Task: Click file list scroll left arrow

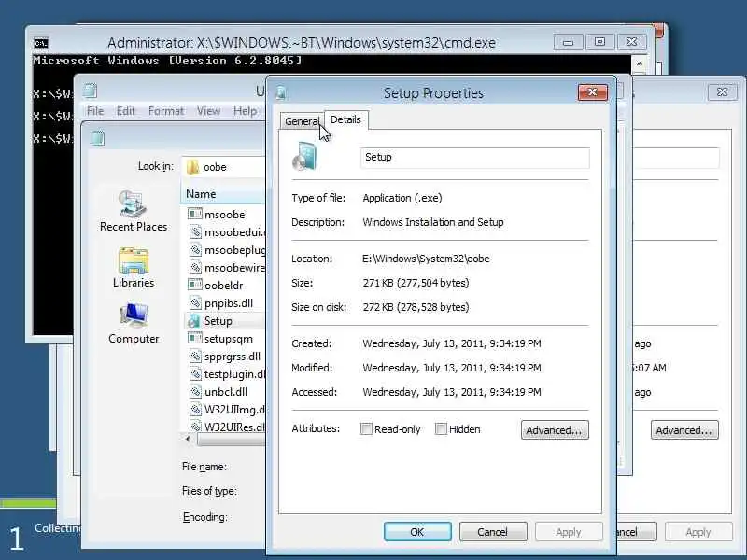Action: click(x=188, y=439)
